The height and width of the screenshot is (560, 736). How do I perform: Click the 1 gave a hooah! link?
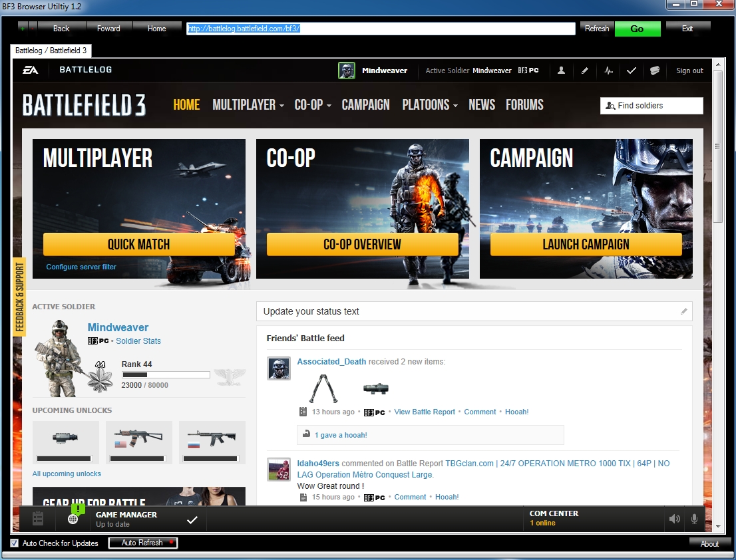[341, 435]
